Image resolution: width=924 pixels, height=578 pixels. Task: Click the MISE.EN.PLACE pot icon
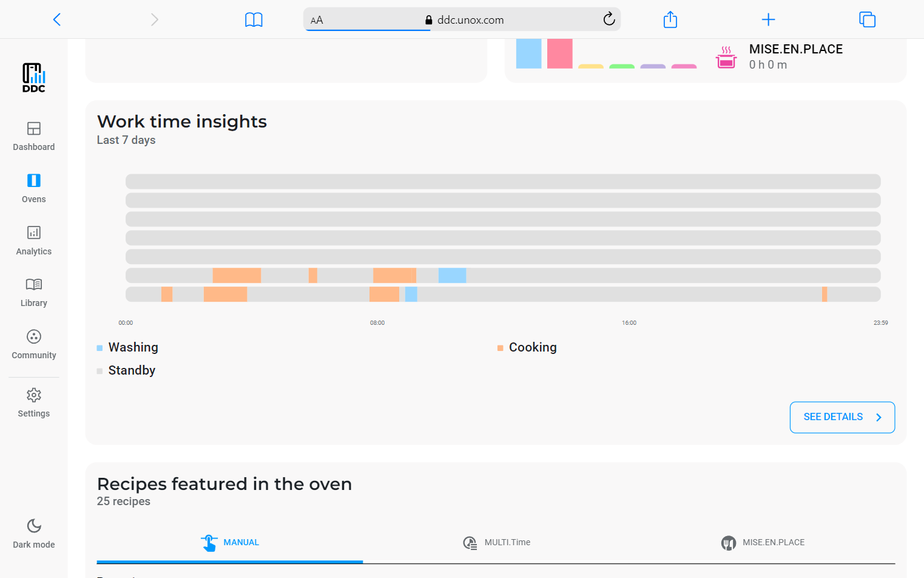click(726, 58)
